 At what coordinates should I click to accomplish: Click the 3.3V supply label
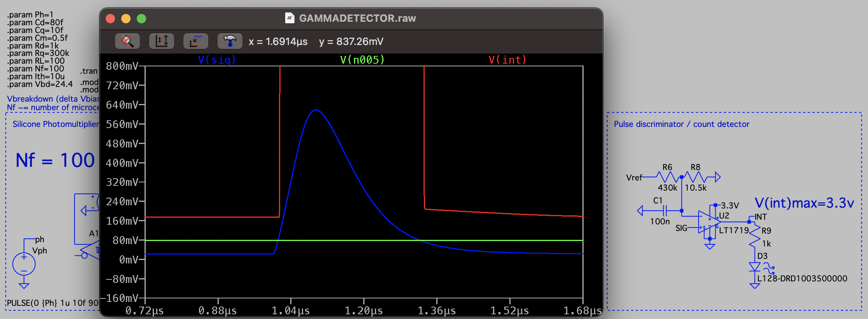pos(730,205)
